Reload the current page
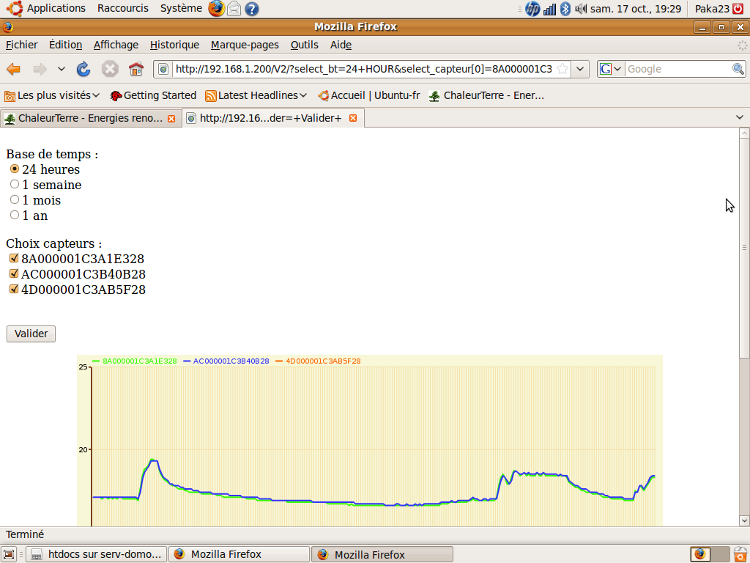Image resolution: width=750 pixels, height=563 pixels. pyautogui.click(x=84, y=69)
